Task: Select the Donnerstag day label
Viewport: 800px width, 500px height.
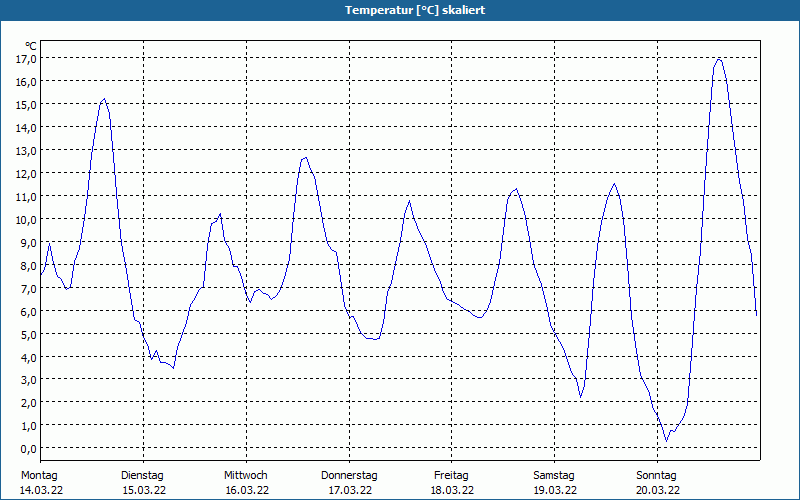Action: coord(349,476)
